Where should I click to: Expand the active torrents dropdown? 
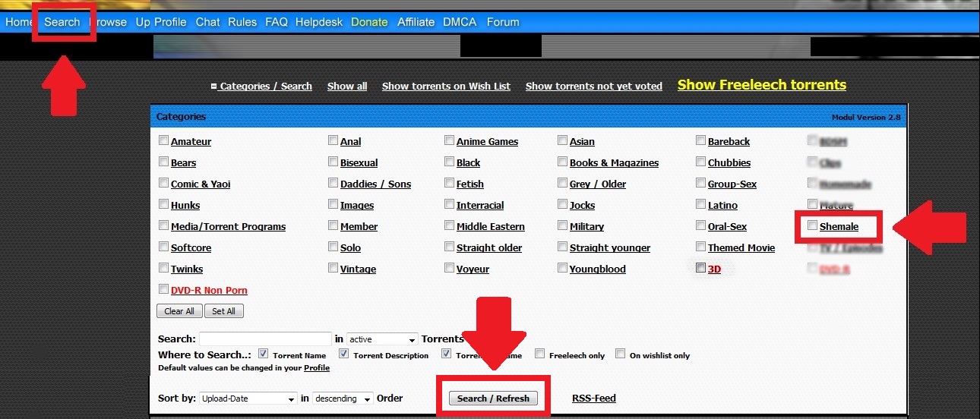click(x=383, y=339)
